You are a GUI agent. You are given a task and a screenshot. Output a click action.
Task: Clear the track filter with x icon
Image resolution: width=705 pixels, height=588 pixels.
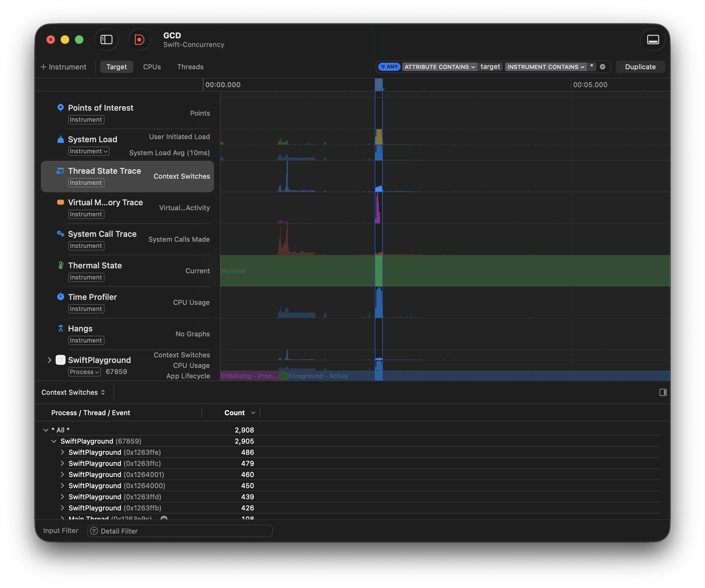[x=603, y=67]
